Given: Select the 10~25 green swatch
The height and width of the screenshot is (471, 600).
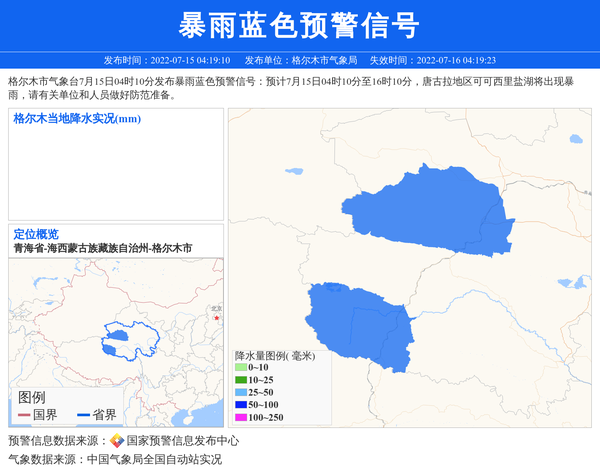Looking at the screenshot, I should pos(241,380).
